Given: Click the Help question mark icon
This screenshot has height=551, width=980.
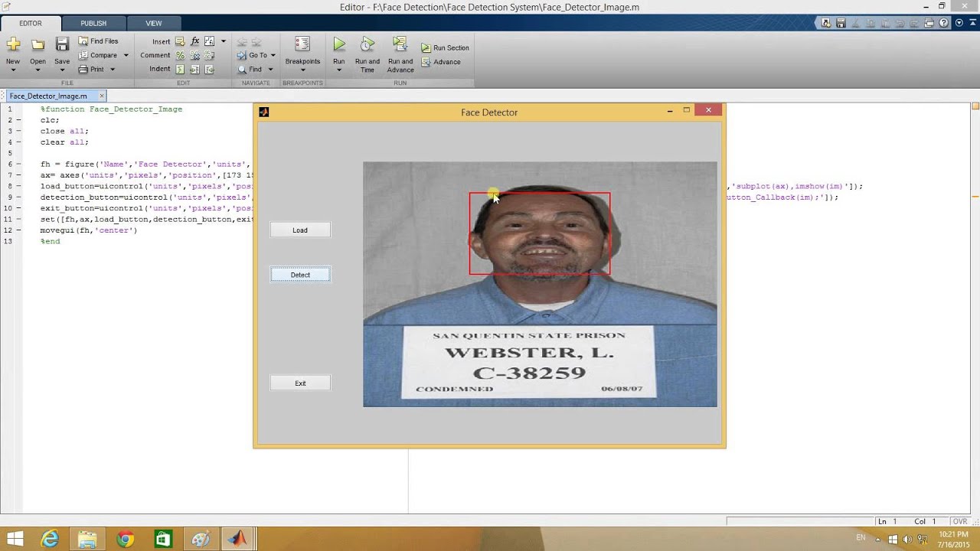Looking at the screenshot, I should 944,23.
